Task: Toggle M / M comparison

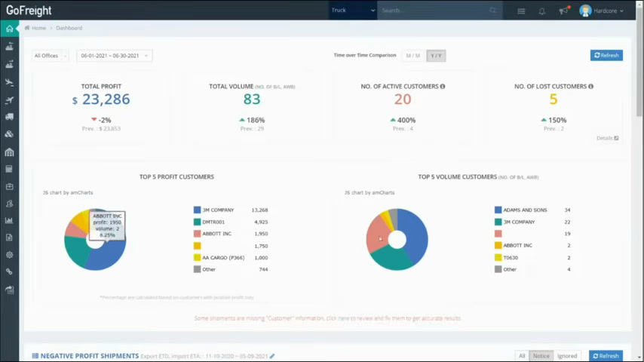Action: click(412, 56)
